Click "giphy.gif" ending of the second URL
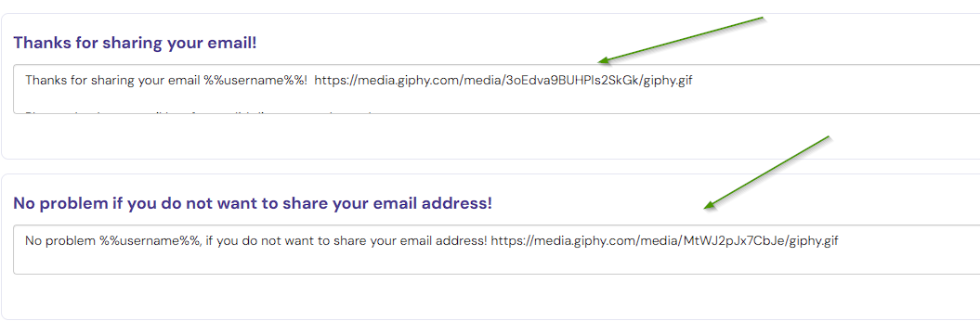Screen dimensions: 980x334 (813, 241)
